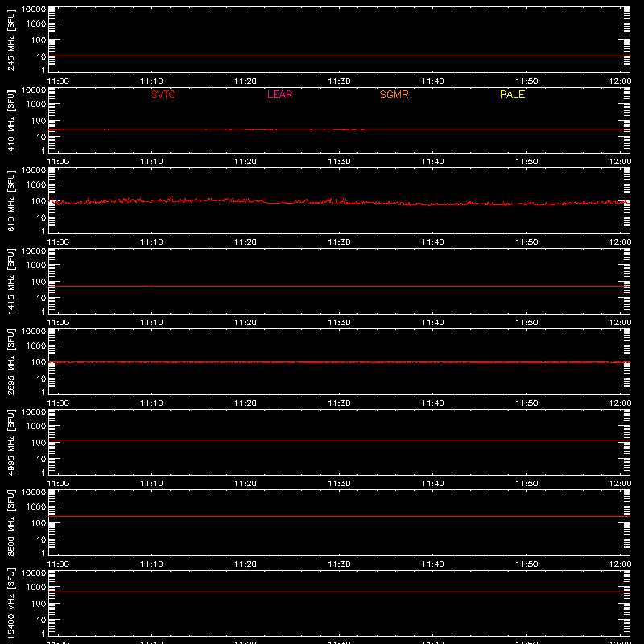
Task: Select the red flux line in the 15400 MHz plot
Action: (x=339, y=592)
